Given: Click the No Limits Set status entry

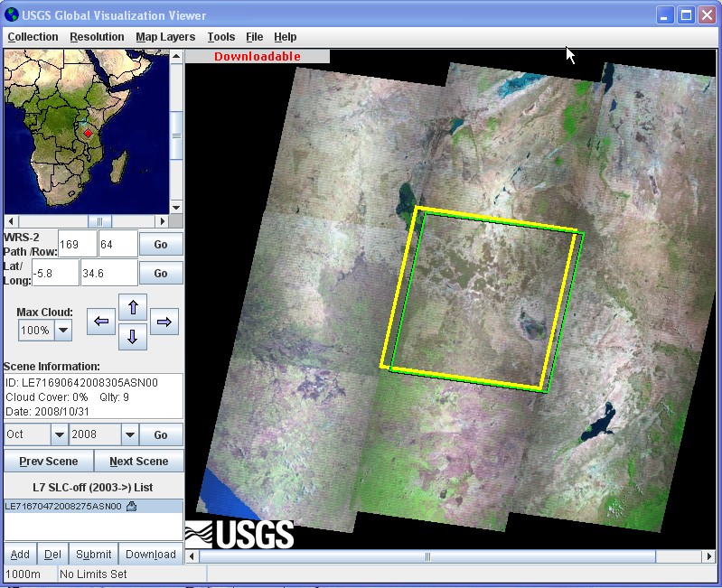Looking at the screenshot, I should pyautogui.click(x=93, y=574).
